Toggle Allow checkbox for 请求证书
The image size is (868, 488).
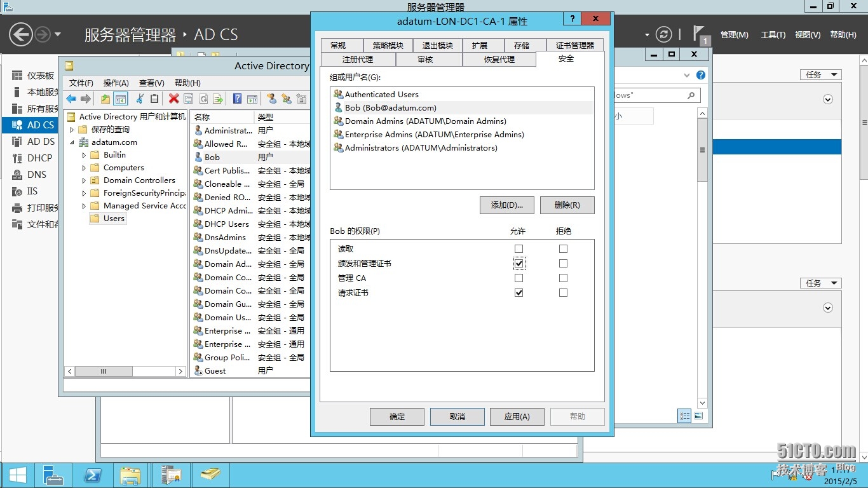point(519,293)
